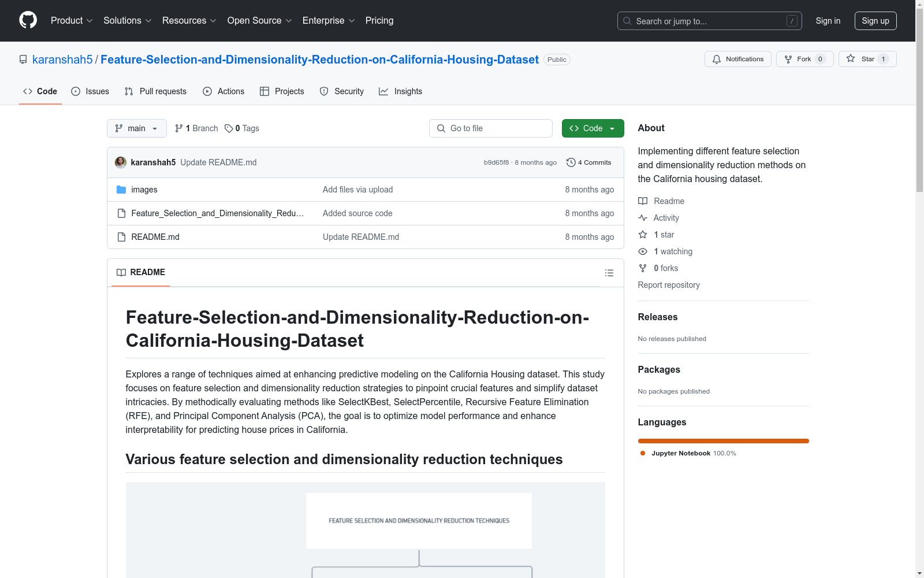Click the images folder icon

click(x=121, y=190)
